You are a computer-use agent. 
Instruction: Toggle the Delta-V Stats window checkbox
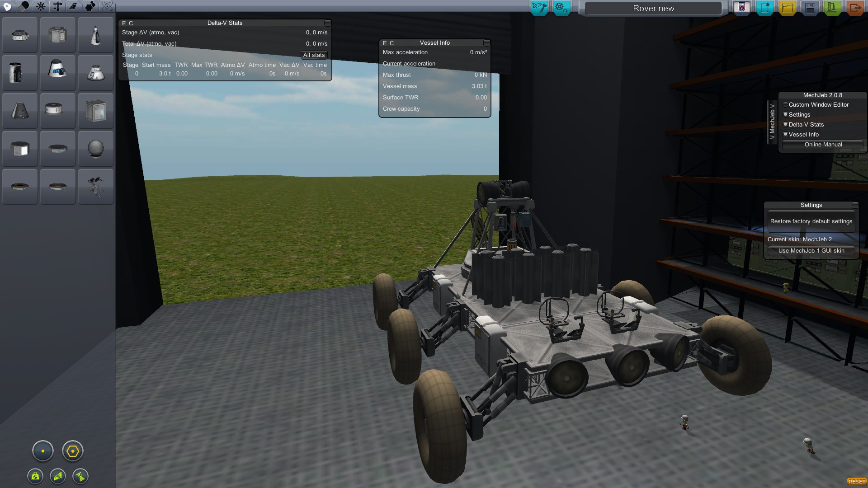[x=785, y=124]
